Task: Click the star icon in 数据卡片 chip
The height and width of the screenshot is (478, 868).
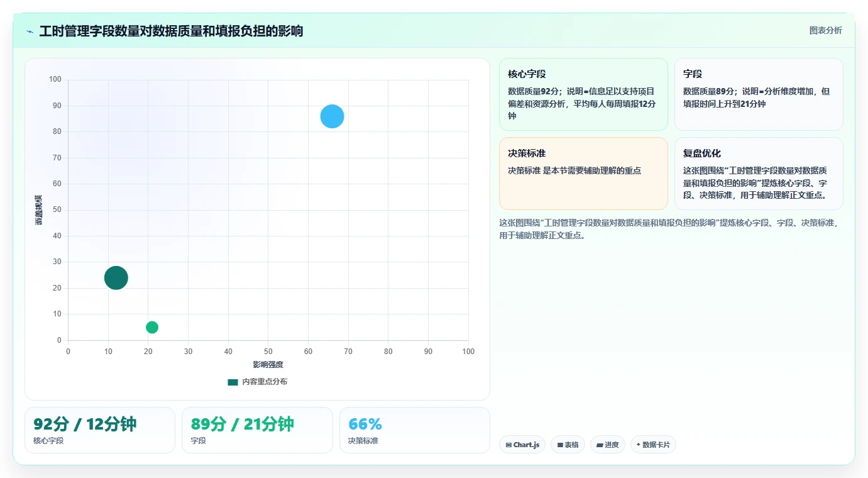Action: tap(639, 445)
